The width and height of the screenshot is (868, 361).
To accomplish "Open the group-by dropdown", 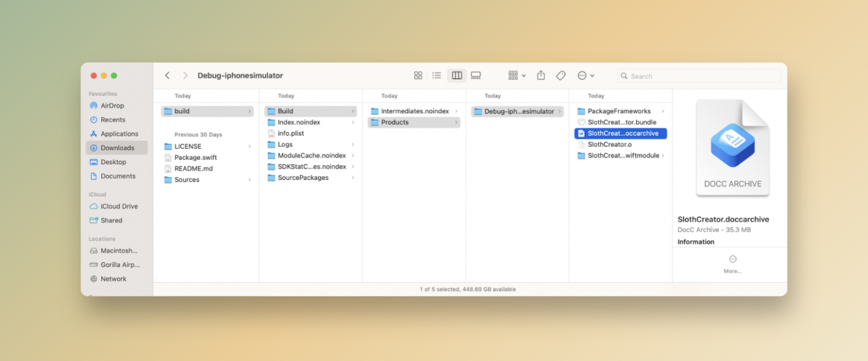I will click(x=515, y=75).
